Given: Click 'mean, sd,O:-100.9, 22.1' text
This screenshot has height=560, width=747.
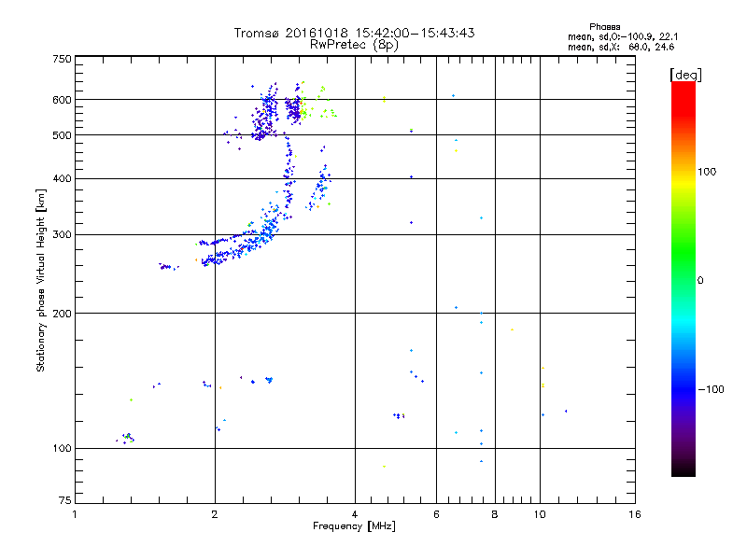Looking at the screenshot, I should (623, 36).
